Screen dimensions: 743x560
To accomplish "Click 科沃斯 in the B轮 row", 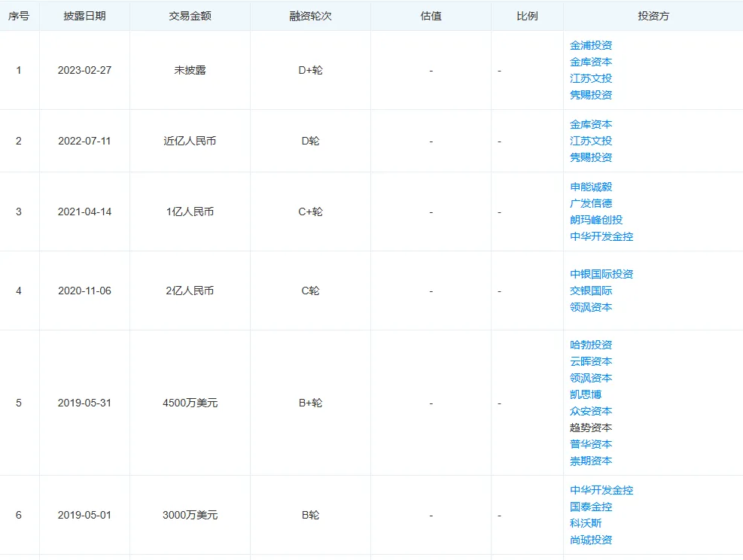I will 586,523.
